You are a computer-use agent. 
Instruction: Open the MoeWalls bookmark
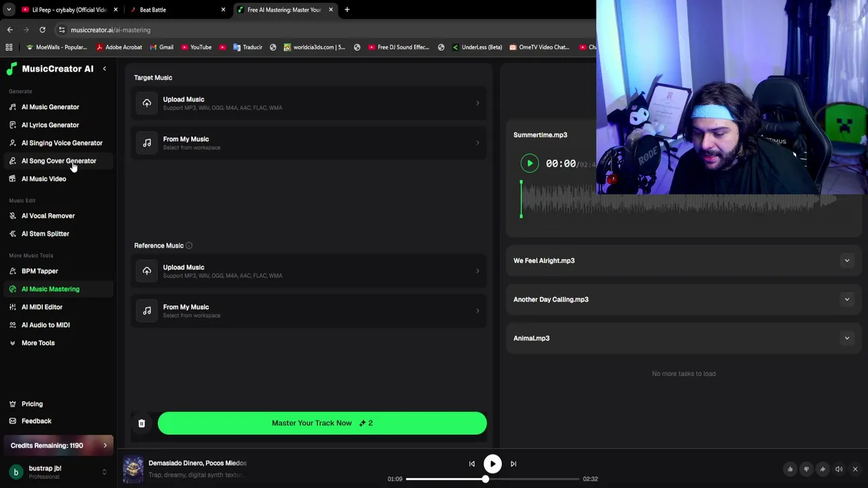[56, 47]
